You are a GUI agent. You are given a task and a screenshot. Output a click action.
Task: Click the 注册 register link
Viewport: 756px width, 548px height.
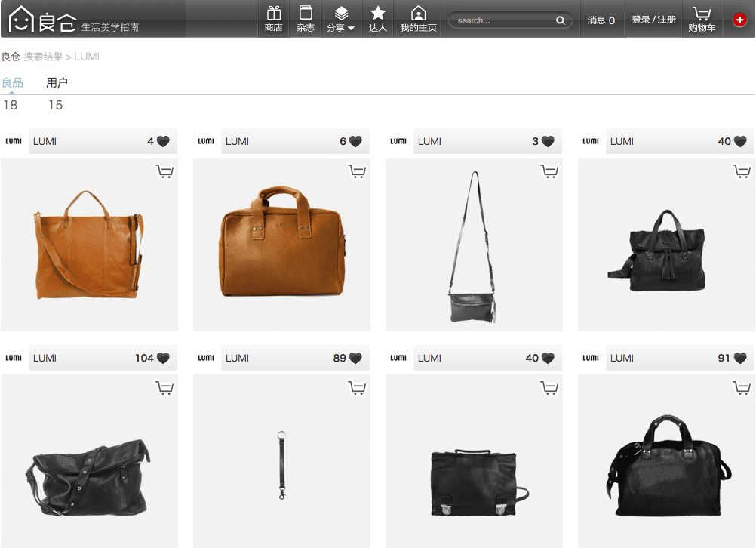667,20
